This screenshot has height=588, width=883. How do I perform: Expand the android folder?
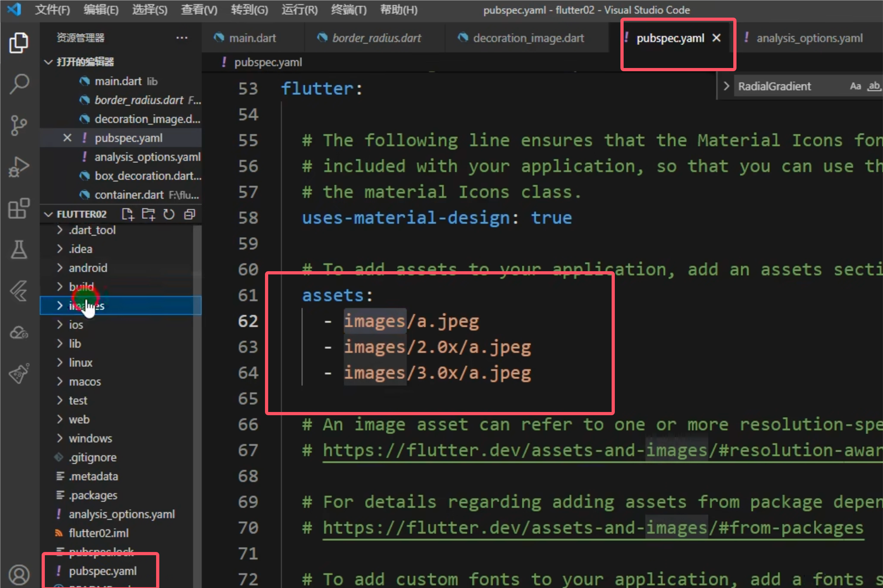88,268
